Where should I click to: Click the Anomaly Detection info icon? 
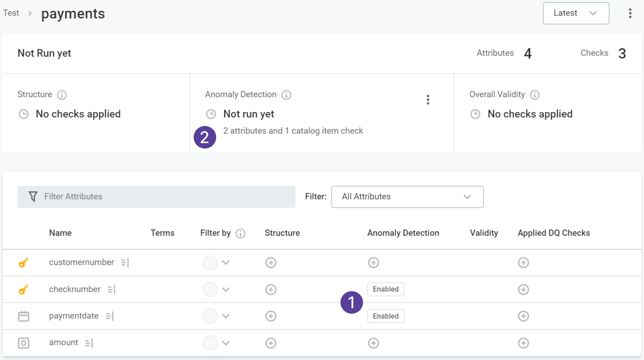point(286,95)
